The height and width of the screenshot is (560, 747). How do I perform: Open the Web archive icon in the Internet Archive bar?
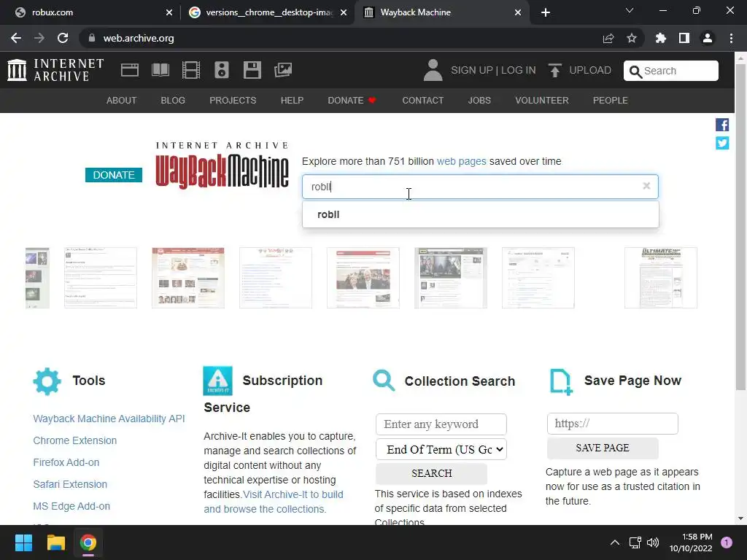click(x=130, y=70)
